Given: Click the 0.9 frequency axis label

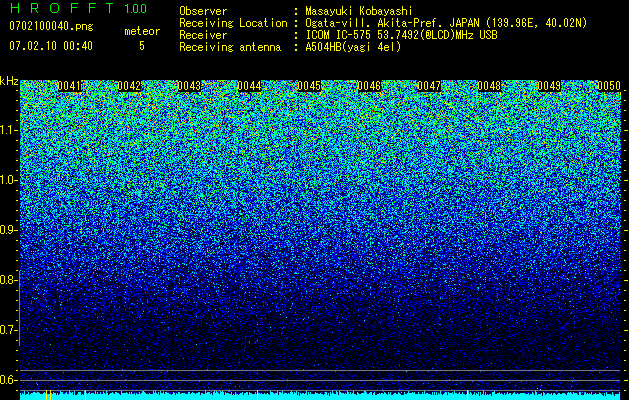Looking at the screenshot, I should [x=7, y=230].
